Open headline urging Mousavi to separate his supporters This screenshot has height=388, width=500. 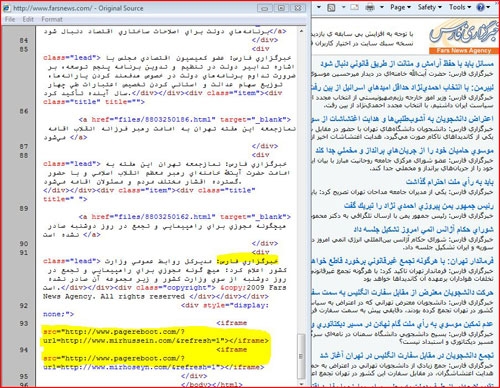pyautogui.click(x=405, y=151)
